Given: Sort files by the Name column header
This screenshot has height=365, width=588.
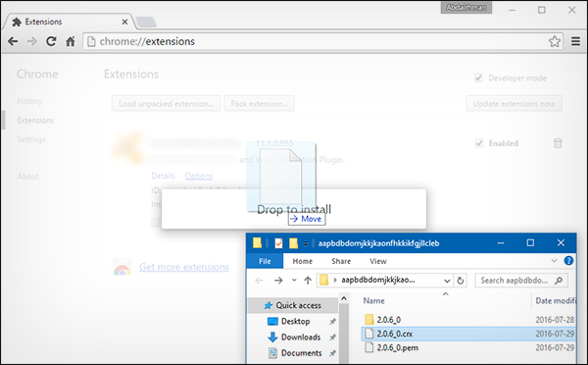Looking at the screenshot, I should click(374, 301).
